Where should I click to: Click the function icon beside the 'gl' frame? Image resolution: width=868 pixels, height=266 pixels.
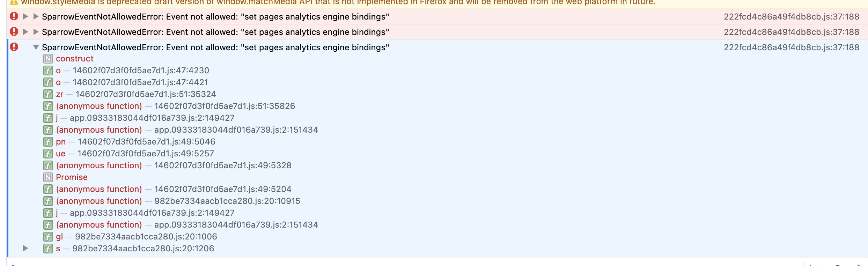(48, 237)
